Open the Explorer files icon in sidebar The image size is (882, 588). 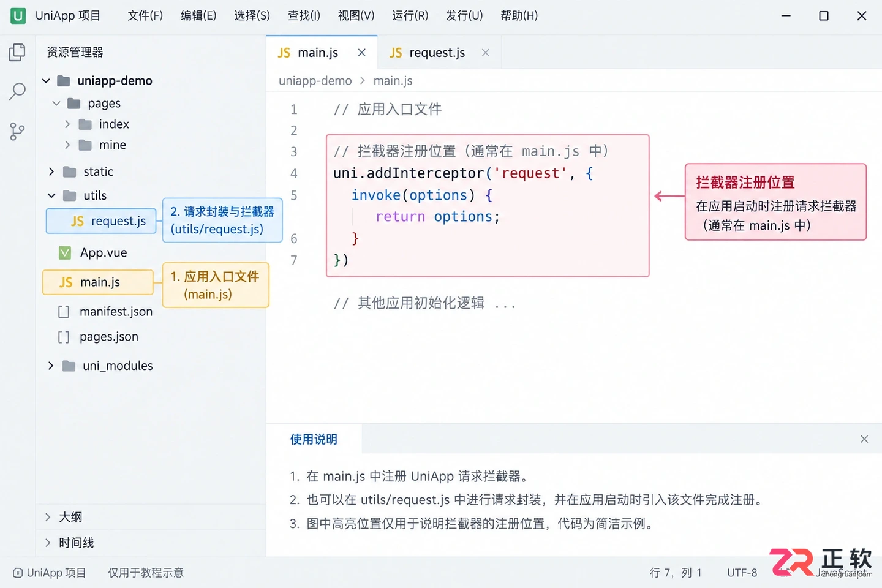[x=17, y=53]
